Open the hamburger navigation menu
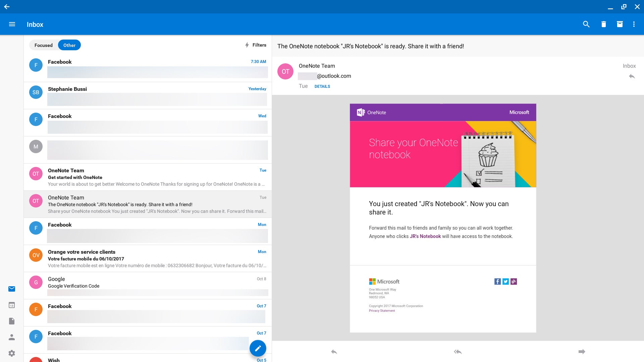644x362 pixels. click(12, 24)
